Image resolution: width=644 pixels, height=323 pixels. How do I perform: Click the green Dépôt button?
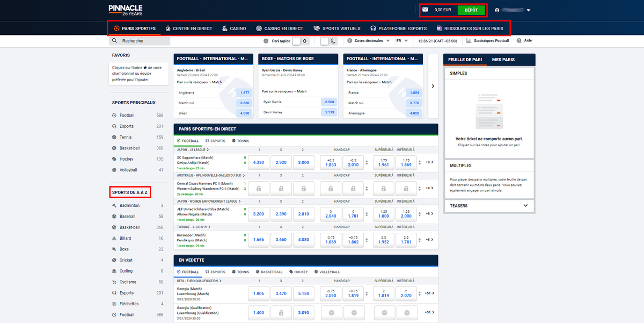point(471,10)
